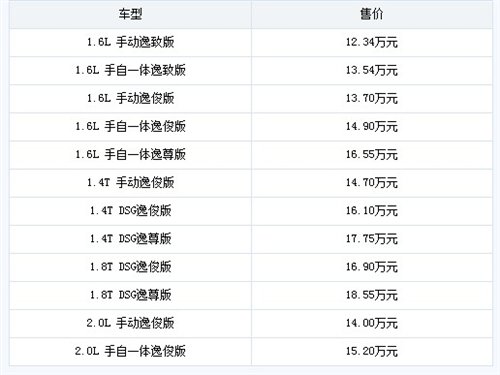Select the 1.4T DSG逸尊版 model
The image size is (500, 375).
point(130,239)
